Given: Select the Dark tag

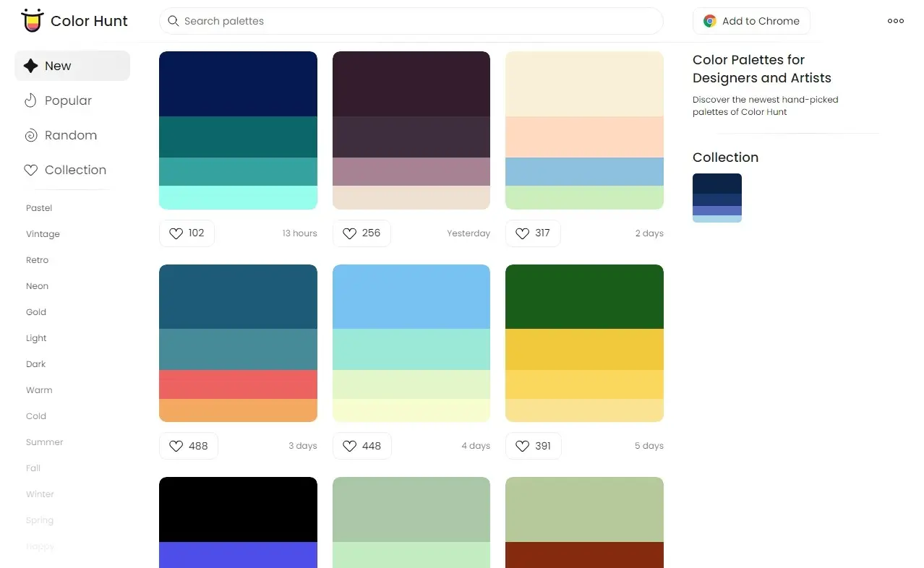Looking at the screenshot, I should (35, 364).
